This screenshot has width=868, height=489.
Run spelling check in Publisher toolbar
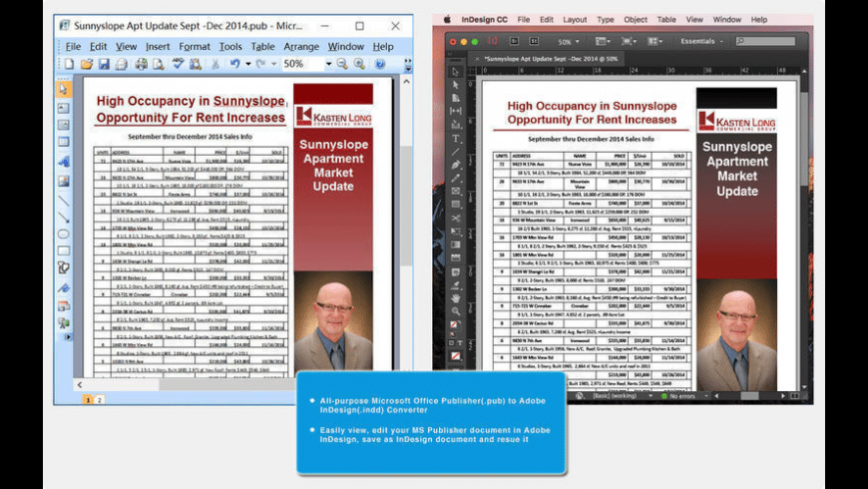pos(178,64)
